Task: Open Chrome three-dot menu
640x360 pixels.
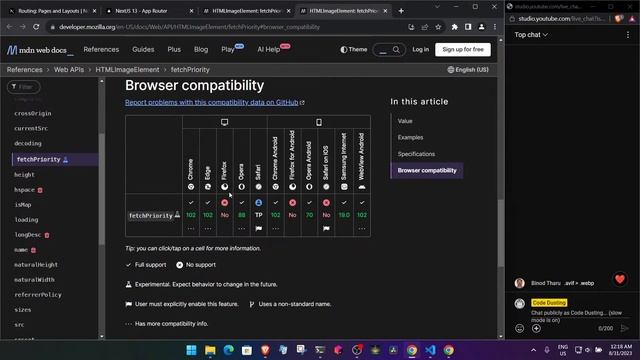Action: coord(495,27)
